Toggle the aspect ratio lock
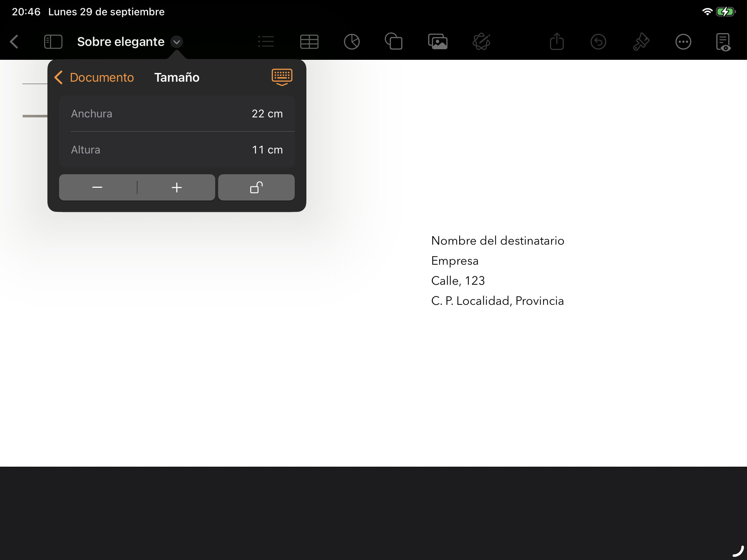The image size is (747, 560). 256,187
